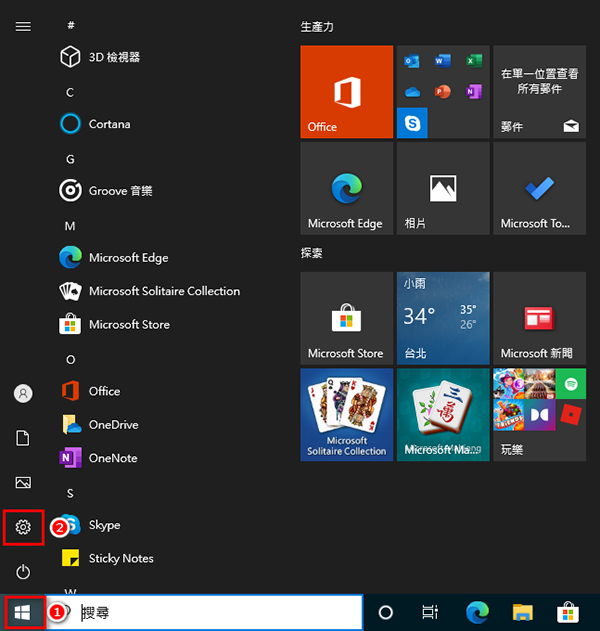Open Word icon in Office apps tile
Viewport: 600px width, 631px height.
[443, 61]
